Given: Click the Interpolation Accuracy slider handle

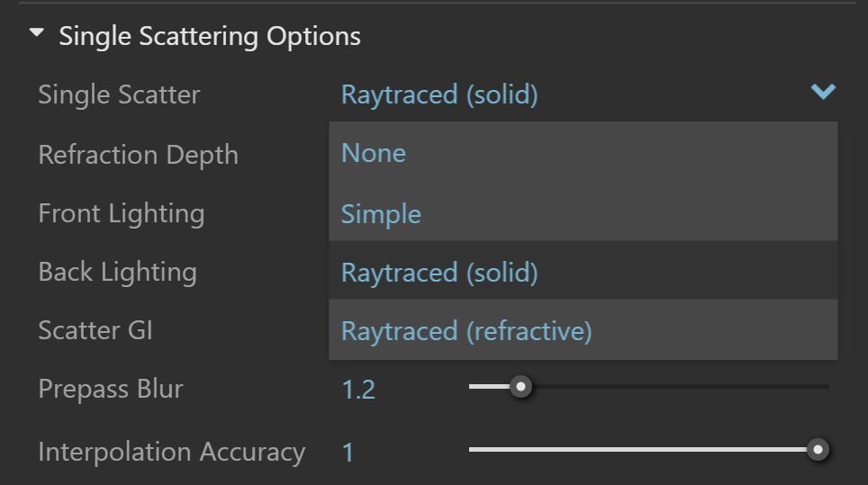Looking at the screenshot, I should tap(818, 449).
